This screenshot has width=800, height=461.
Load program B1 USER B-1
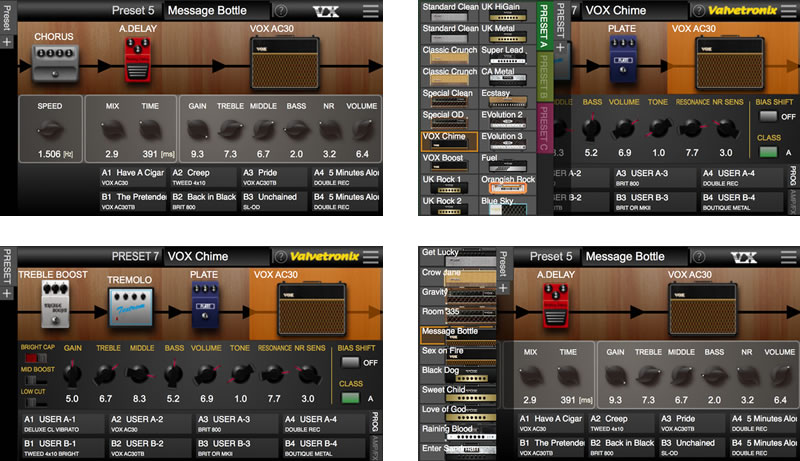point(62,447)
